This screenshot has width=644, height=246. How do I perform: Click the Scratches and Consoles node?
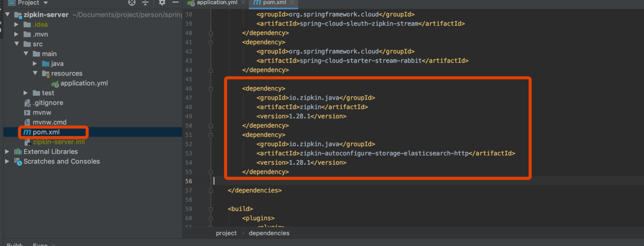tap(62, 161)
